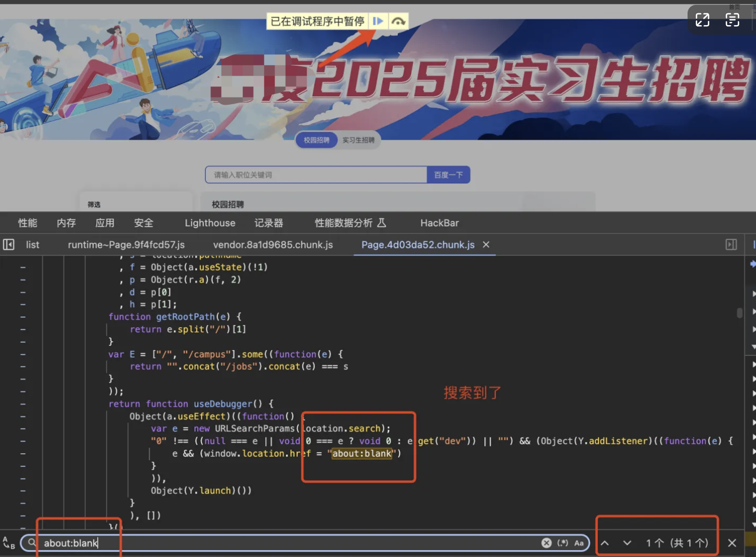Go to next search result
This screenshot has width=756, height=557.
(627, 543)
